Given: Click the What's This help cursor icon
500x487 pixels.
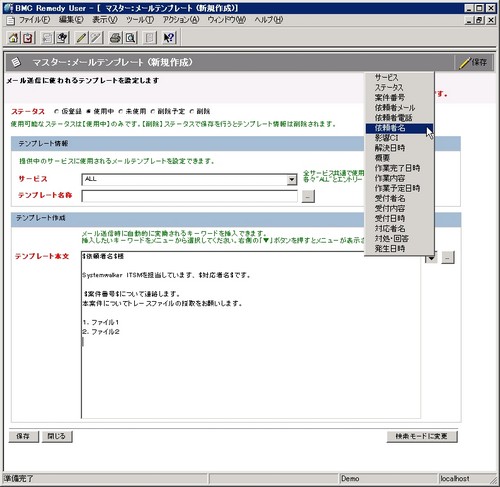Looking at the screenshot, I should tap(169, 38).
